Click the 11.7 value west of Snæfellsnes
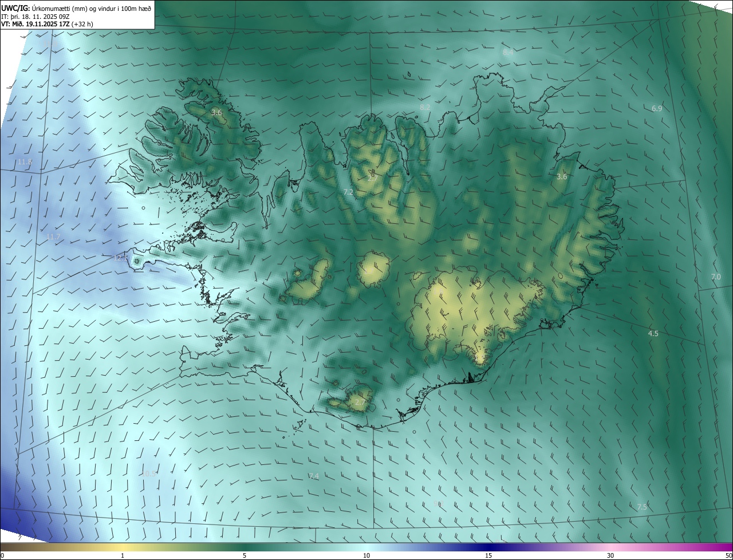Image resolution: width=733 pixels, height=560 pixels. click(x=53, y=236)
